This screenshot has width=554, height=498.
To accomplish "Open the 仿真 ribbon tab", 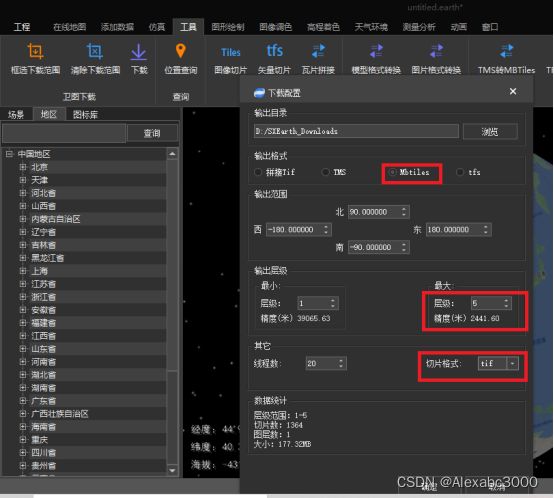I will 157,27.
